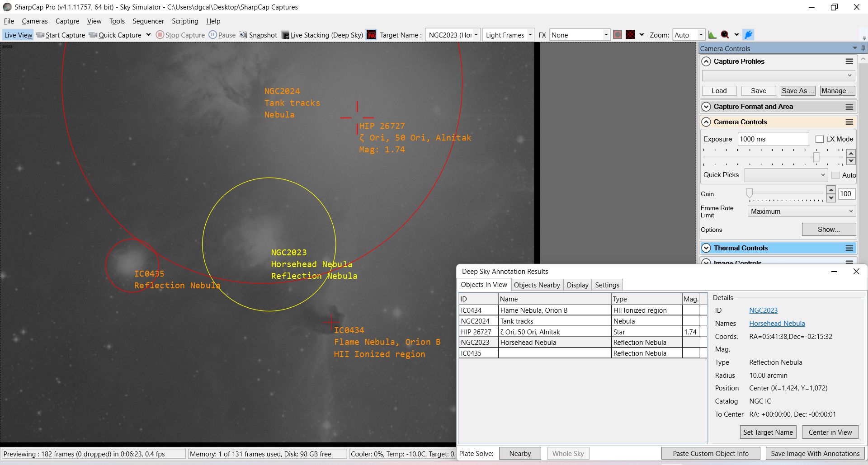Open the Capture Profiles hamburger menu
The height and width of the screenshot is (465, 868).
pyautogui.click(x=849, y=61)
